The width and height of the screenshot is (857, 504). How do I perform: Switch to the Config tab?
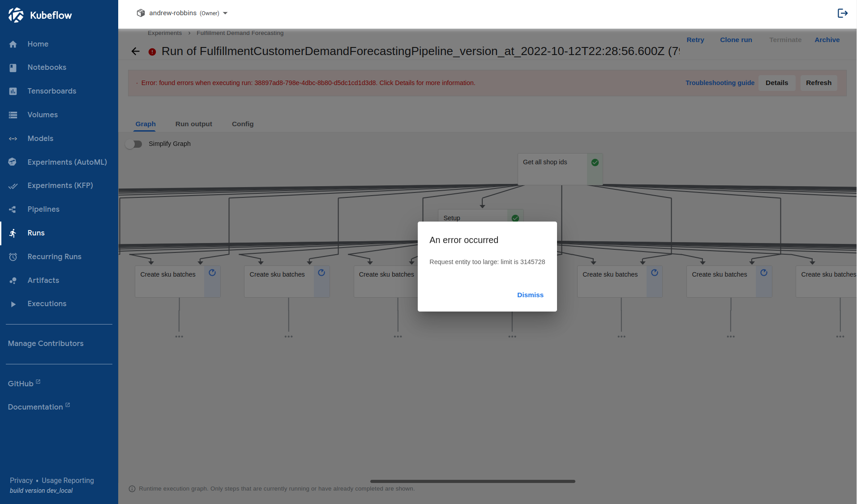click(243, 124)
